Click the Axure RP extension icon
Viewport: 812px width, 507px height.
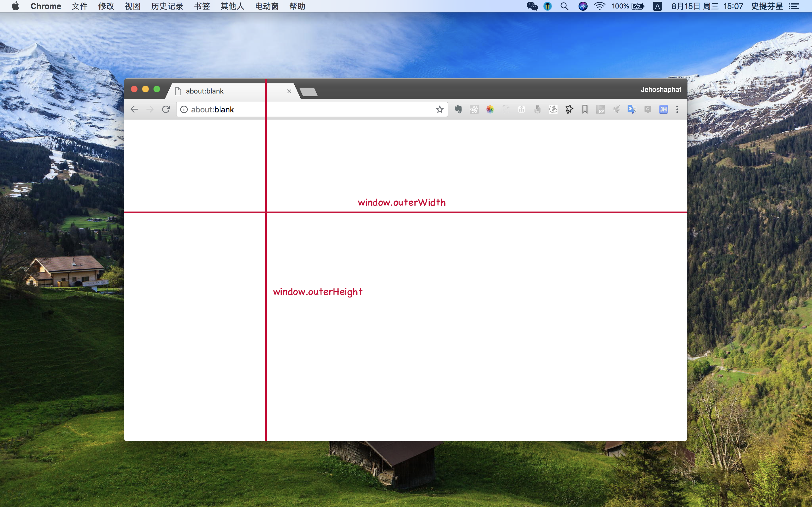click(600, 109)
